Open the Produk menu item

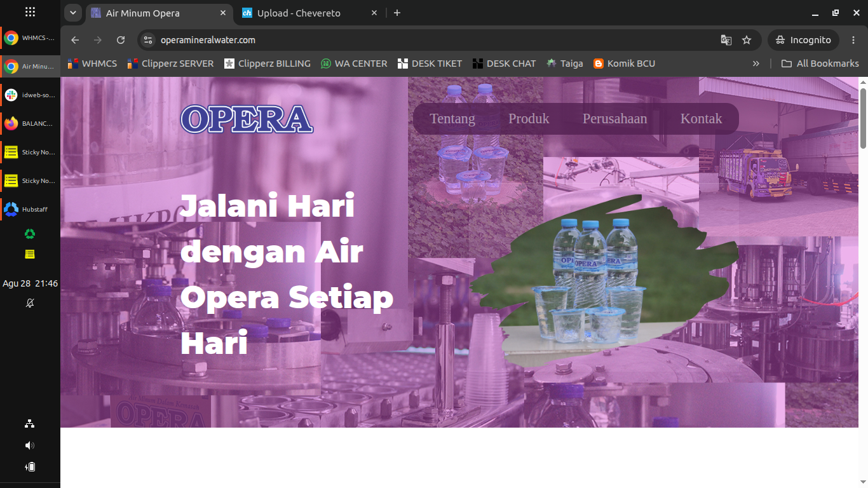tap(529, 119)
